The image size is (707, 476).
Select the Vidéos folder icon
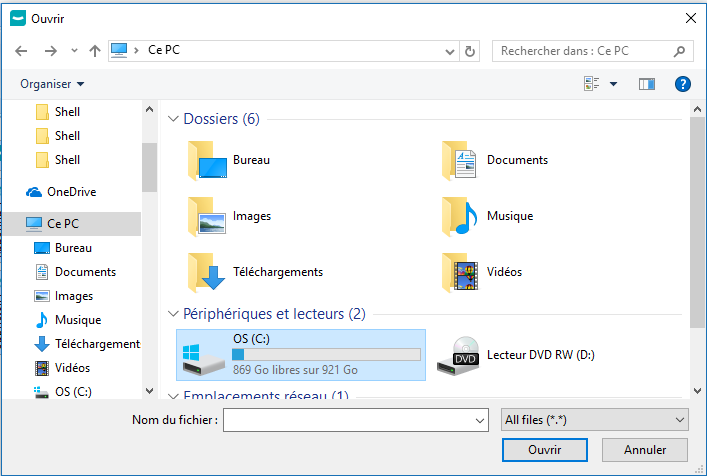coord(461,272)
